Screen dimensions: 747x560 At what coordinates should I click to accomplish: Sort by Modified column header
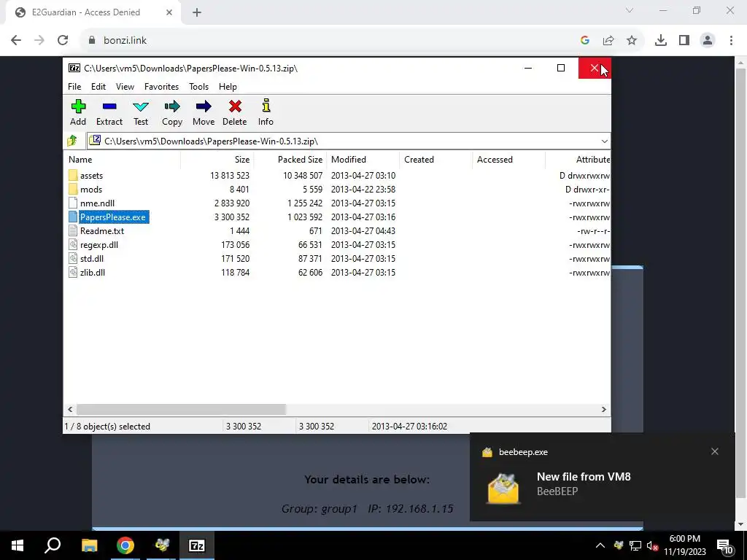click(363, 160)
